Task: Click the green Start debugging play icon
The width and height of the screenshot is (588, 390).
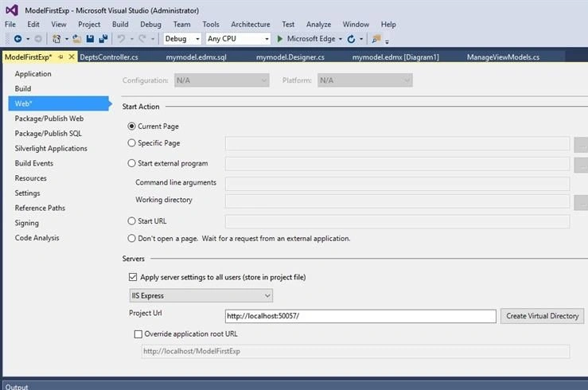Action: tap(279, 39)
